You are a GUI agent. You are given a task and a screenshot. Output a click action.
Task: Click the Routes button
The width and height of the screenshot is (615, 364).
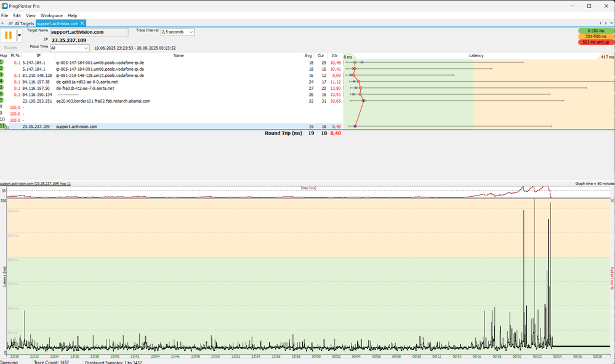click(10, 48)
